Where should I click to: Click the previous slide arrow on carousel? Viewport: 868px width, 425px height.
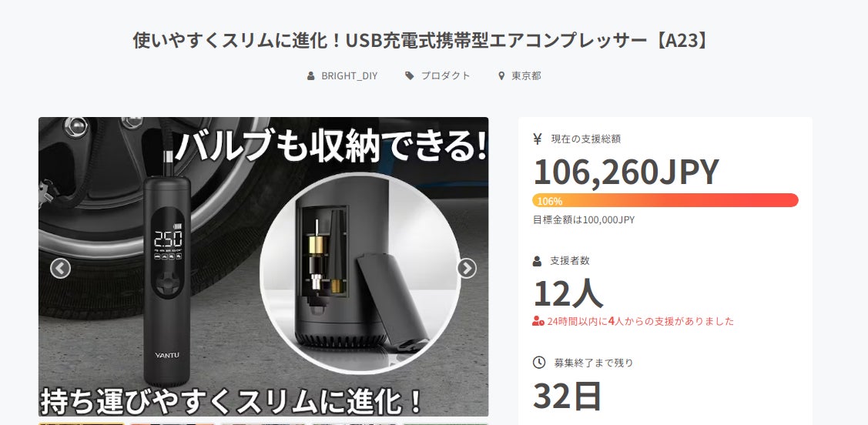pos(60,269)
